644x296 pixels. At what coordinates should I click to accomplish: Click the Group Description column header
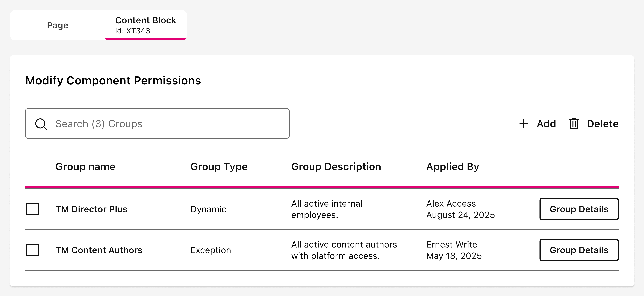point(336,167)
